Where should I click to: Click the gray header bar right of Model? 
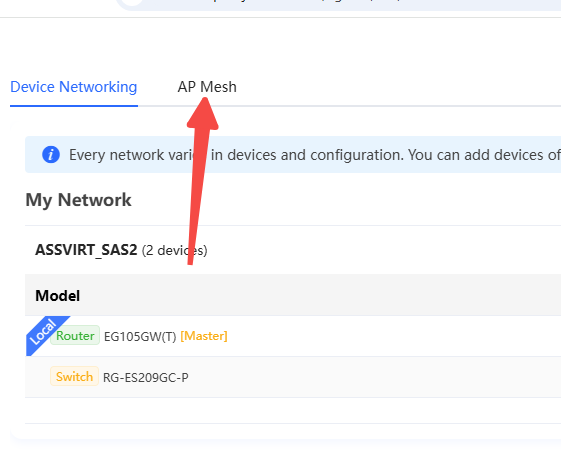point(320,295)
